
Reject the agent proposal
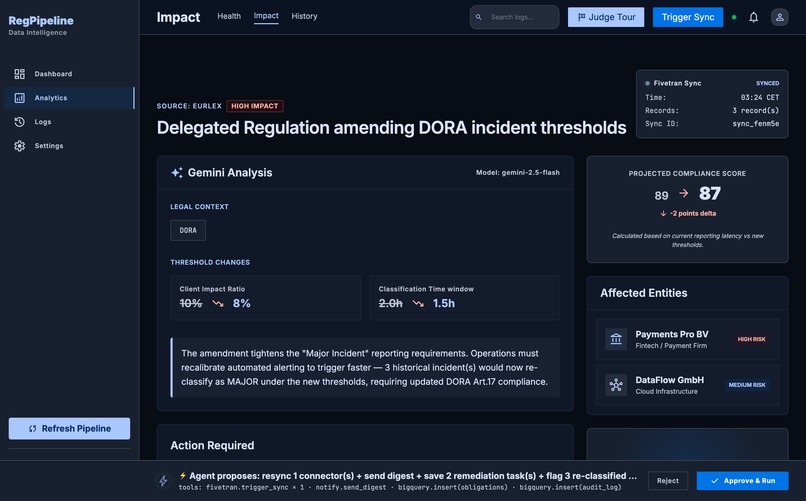(x=668, y=481)
